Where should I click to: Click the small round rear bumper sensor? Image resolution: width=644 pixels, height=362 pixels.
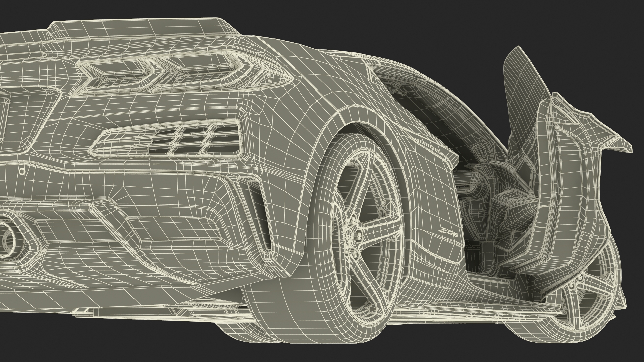[22, 171]
